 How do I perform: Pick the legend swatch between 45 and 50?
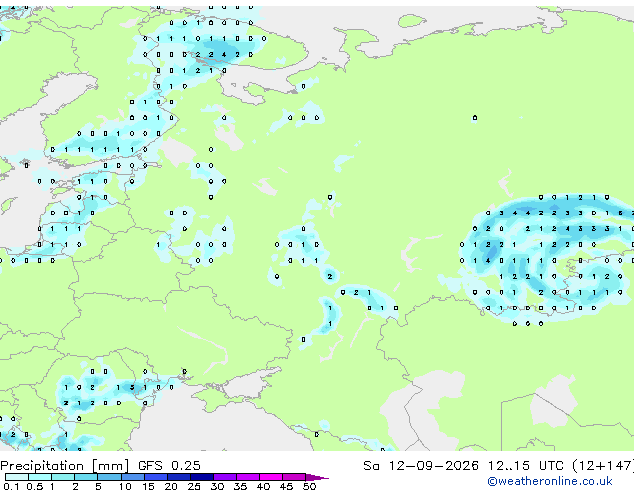point(294,477)
